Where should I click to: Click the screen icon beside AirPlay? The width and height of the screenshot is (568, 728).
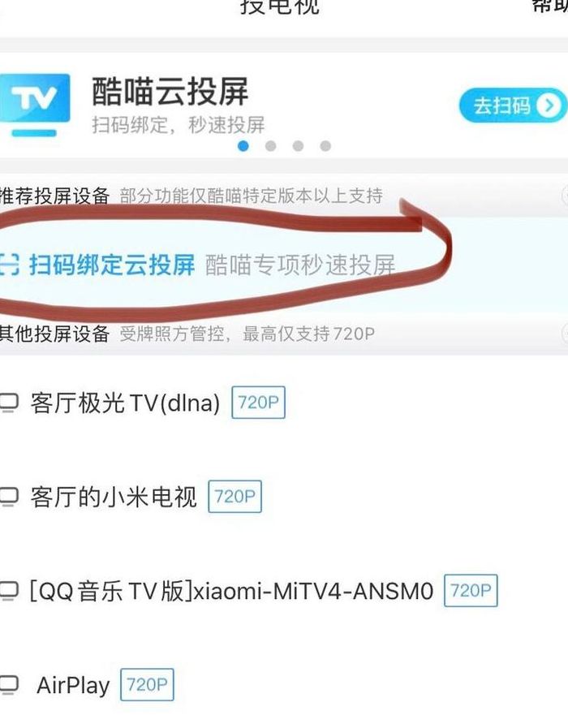9,685
